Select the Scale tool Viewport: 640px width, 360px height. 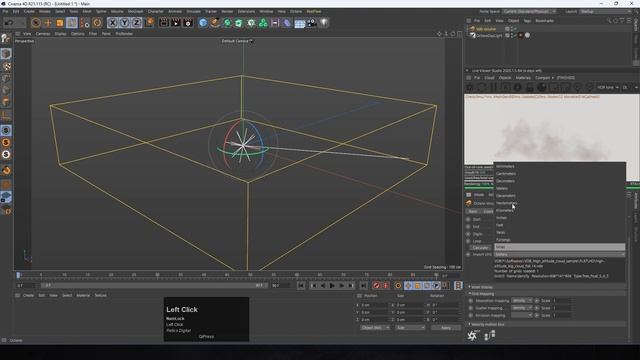click(60, 23)
